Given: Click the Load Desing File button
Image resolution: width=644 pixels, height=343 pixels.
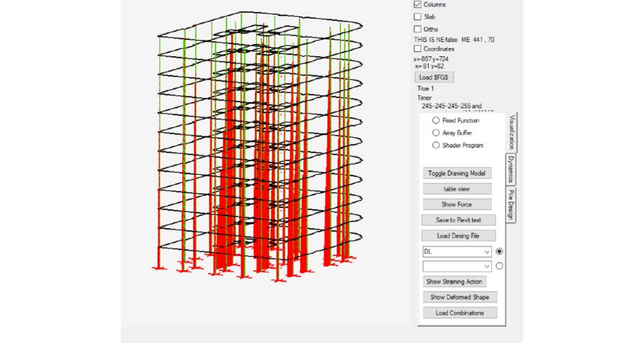Looking at the screenshot, I should (458, 236).
